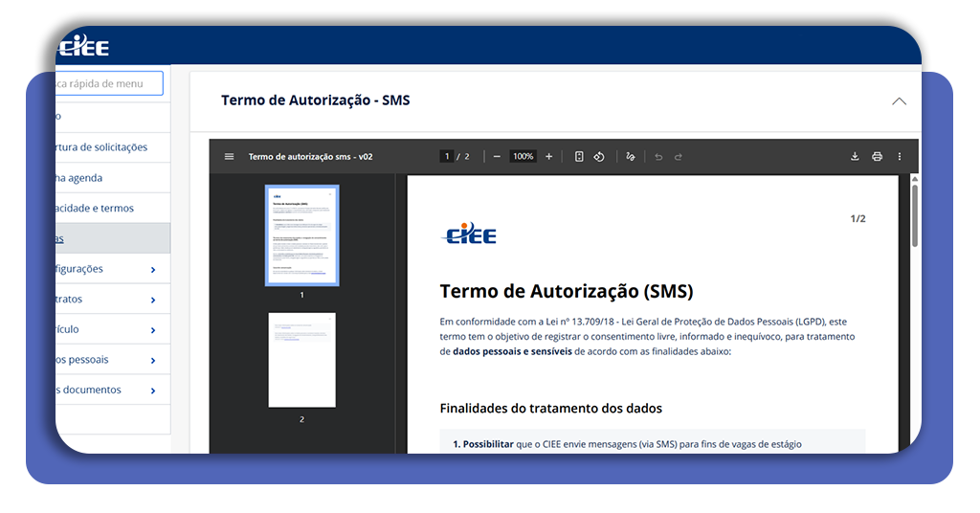980x513 pixels.
Task: Click the CIEE logo in header
Action: pyautogui.click(x=83, y=46)
